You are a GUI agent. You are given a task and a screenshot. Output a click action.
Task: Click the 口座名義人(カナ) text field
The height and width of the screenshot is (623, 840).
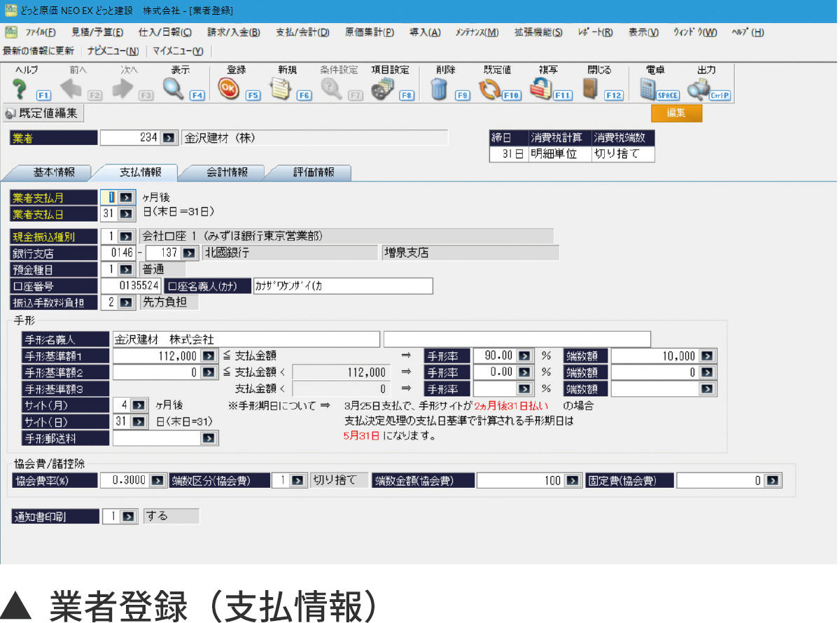pos(342,286)
